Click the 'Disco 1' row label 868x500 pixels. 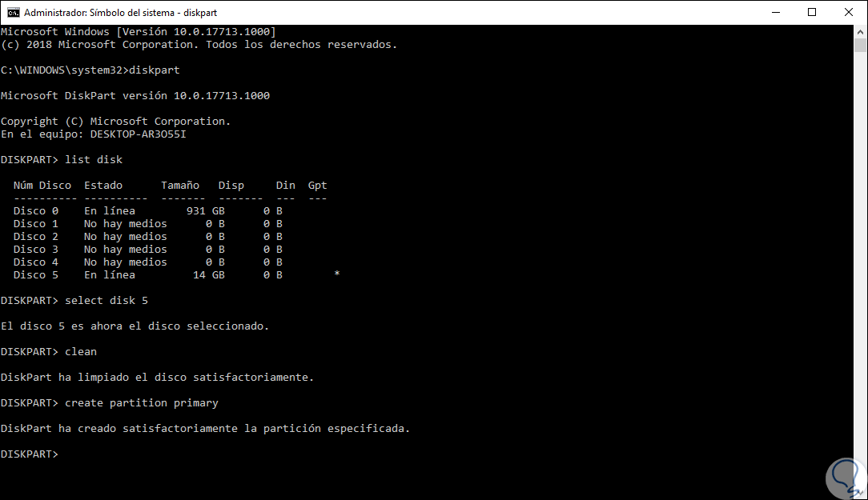click(x=35, y=223)
